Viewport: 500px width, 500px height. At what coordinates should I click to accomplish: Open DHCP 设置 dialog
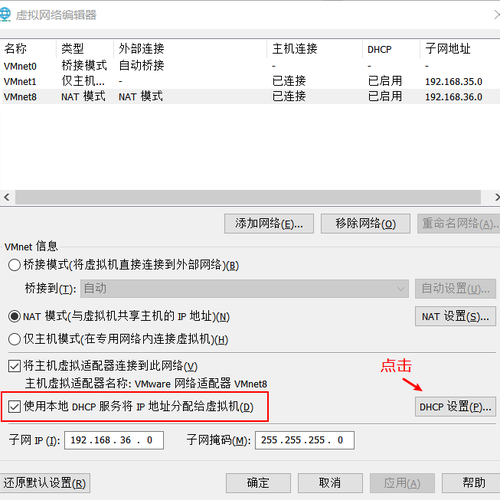[455, 407]
